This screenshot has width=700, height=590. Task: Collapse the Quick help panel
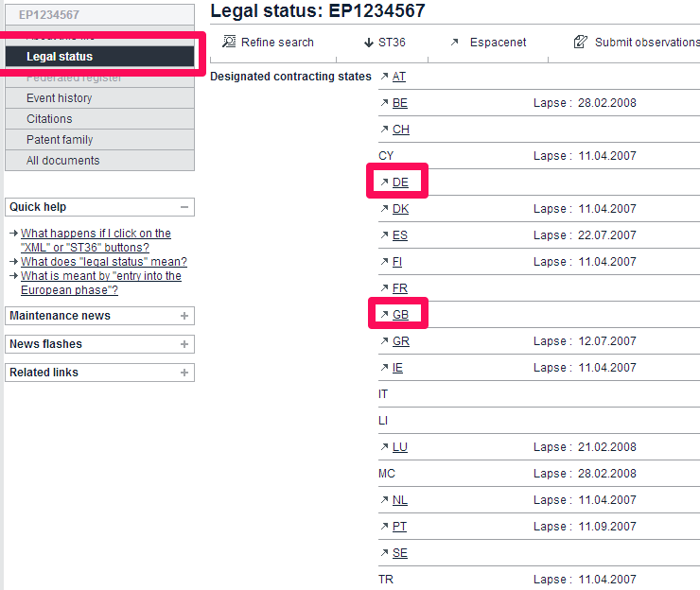pyautogui.click(x=184, y=207)
